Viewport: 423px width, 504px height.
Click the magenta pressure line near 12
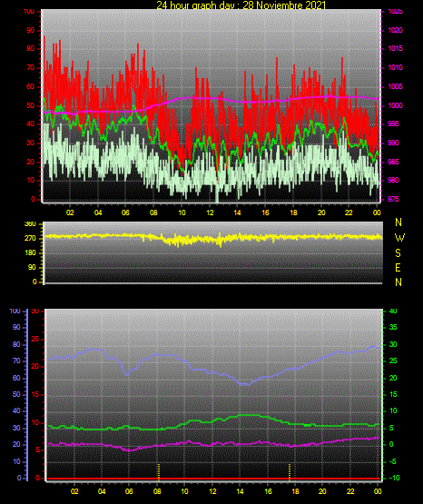(x=210, y=98)
